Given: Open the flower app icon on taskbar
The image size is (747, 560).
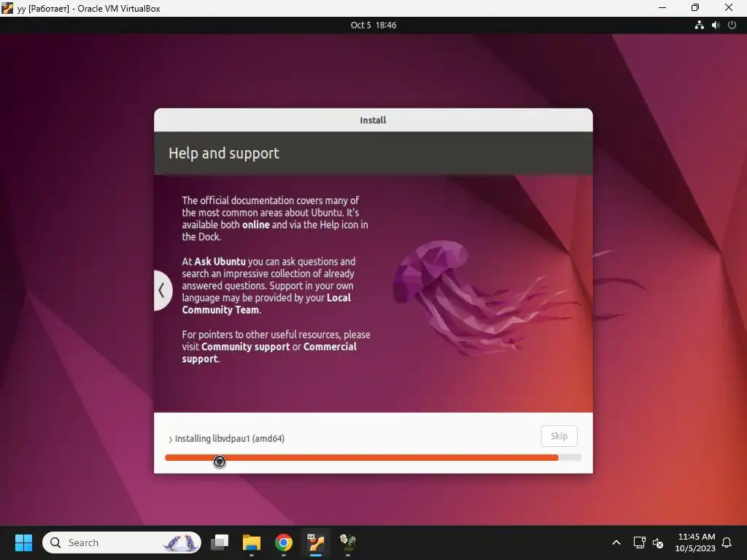Looking at the screenshot, I should tap(348, 542).
